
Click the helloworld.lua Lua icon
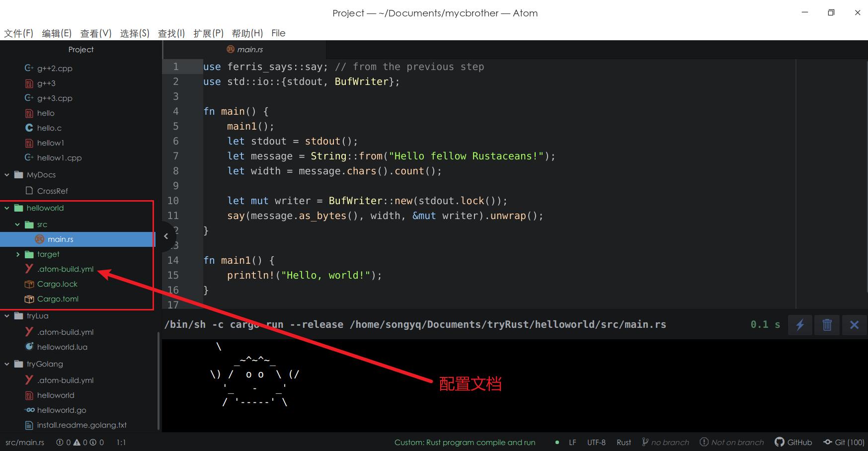pos(29,347)
